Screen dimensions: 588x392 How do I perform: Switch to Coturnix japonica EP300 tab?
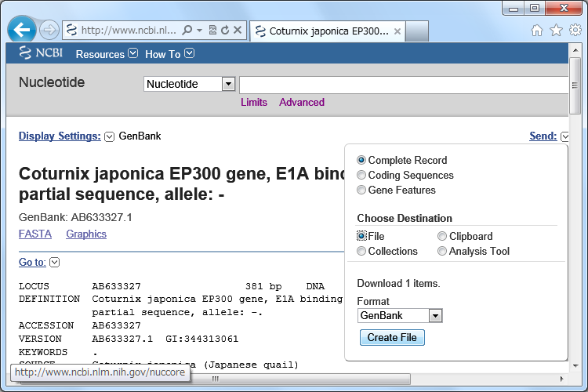328,31
